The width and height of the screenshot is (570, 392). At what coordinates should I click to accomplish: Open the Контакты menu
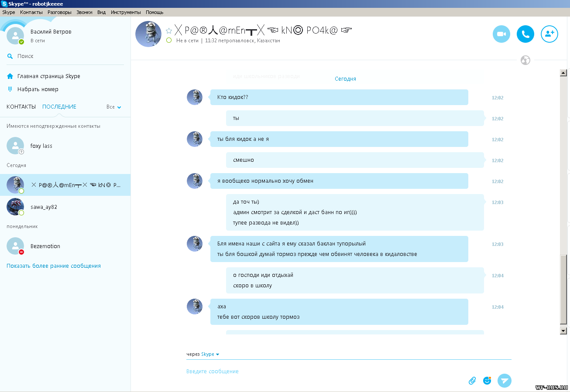(x=31, y=12)
